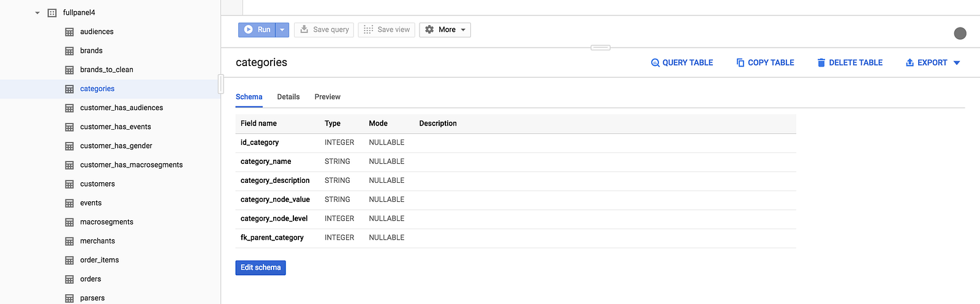
Task: Collapse the fullpanel4 dataset tree
Action: [x=37, y=13]
